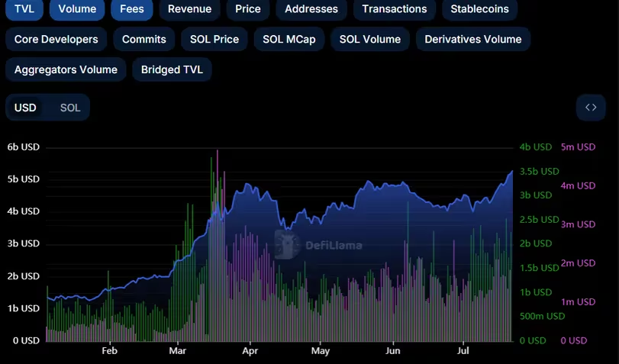Enable the Core Developers metric
Screen dimensions: 619x364
click(x=56, y=39)
